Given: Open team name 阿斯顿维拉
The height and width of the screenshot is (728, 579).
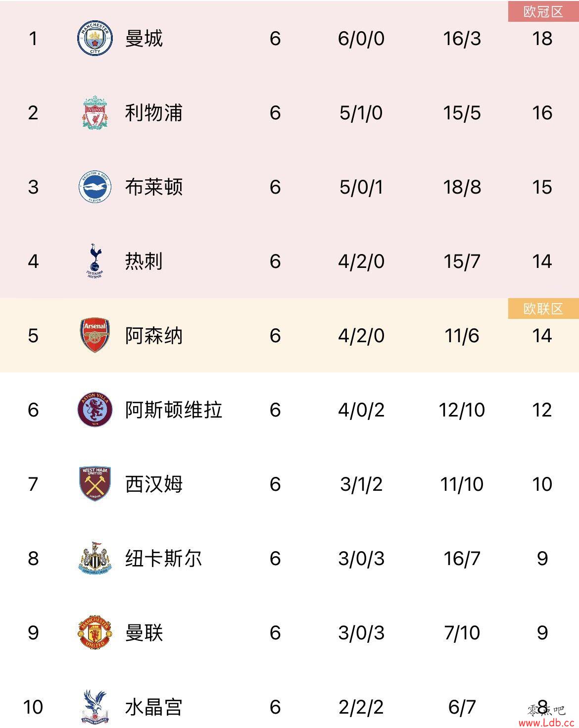Looking at the screenshot, I should click(173, 410).
